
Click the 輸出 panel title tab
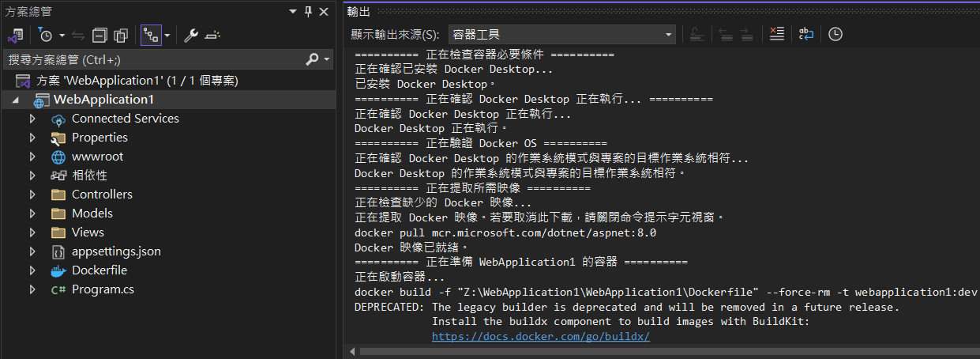pyautogui.click(x=358, y=11)
